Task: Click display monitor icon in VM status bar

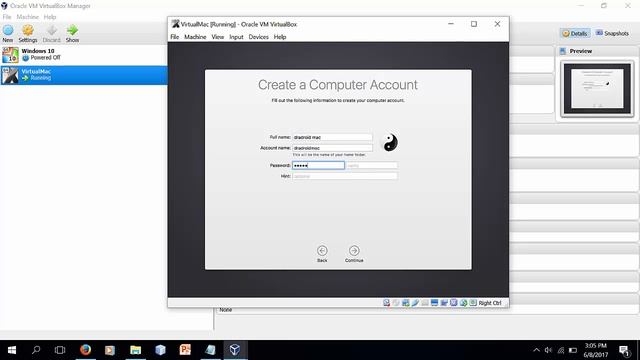Action: pyautogui.click(x=434, y=303)
